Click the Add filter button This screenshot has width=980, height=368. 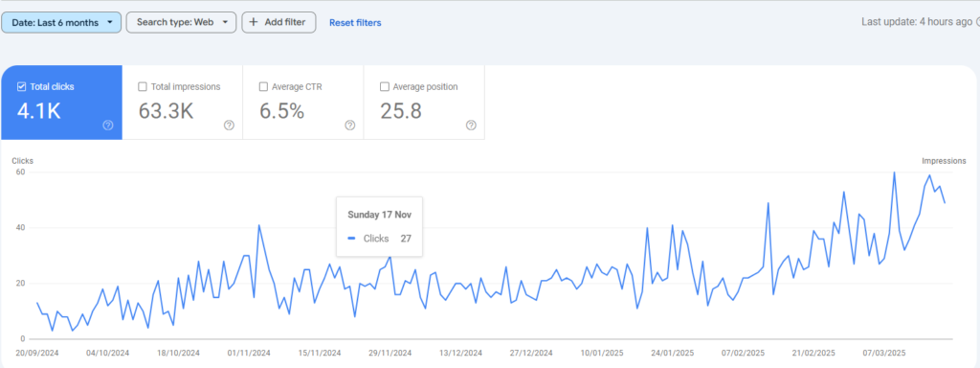coord(278,23)
